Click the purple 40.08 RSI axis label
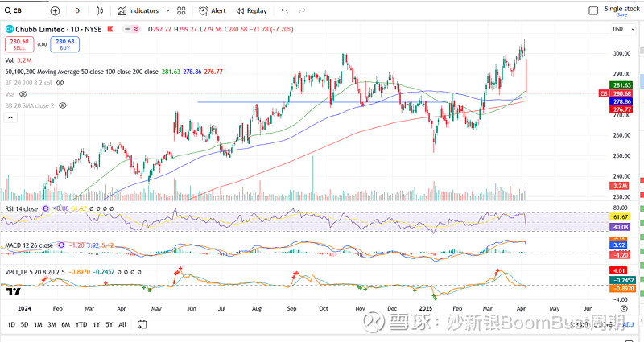Viewport: 644px width, 342px height. (x=621, y=227)
